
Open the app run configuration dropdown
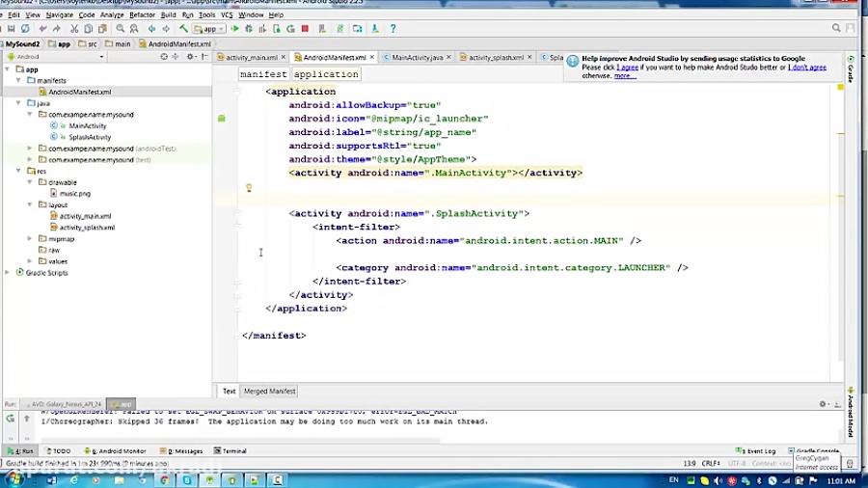click(x=208, y=29)
